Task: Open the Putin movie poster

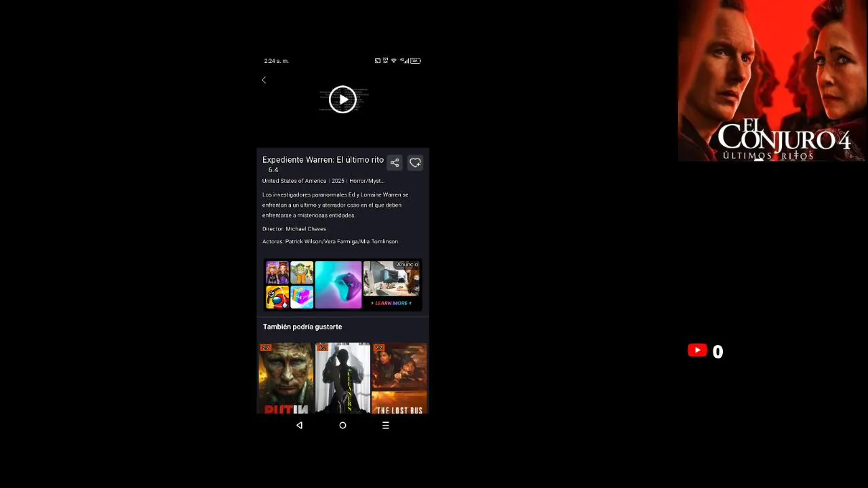Action: coord(285,379)
